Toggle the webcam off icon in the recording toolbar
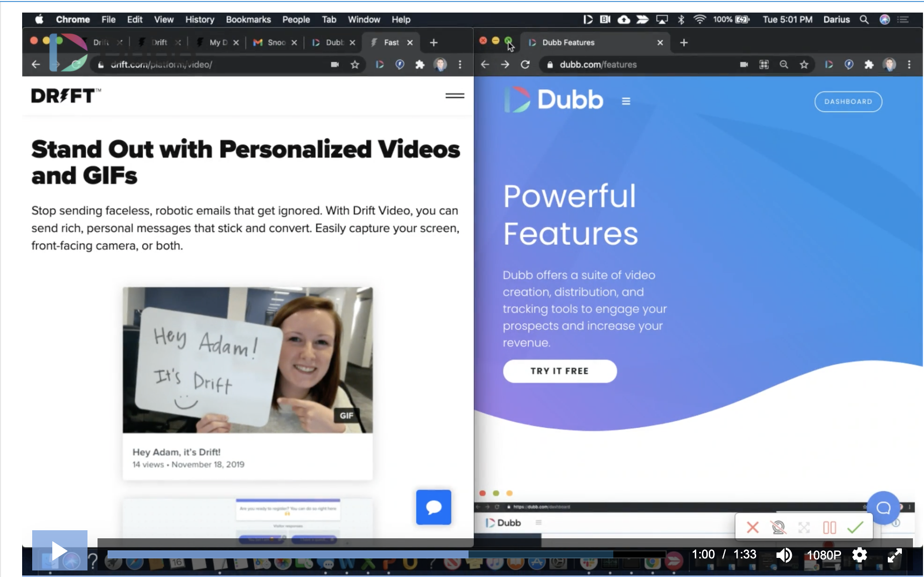The image size is (924, 577). pyautogui.click(x=778, y=527)
